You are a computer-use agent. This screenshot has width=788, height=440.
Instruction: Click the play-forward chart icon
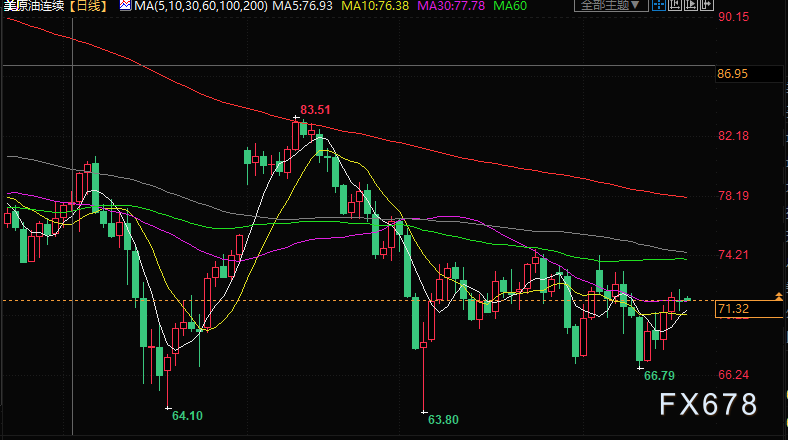pyautogui.click(x=691, y=5)
